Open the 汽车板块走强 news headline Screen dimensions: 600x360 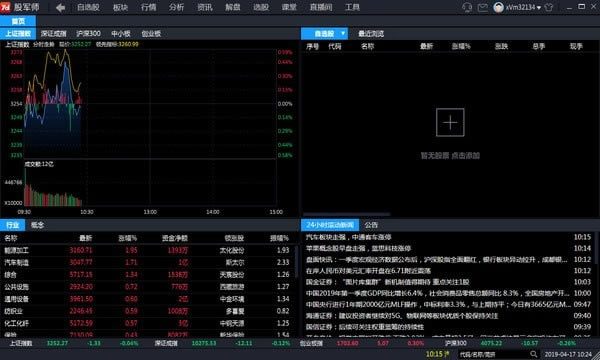coord(348,237)
